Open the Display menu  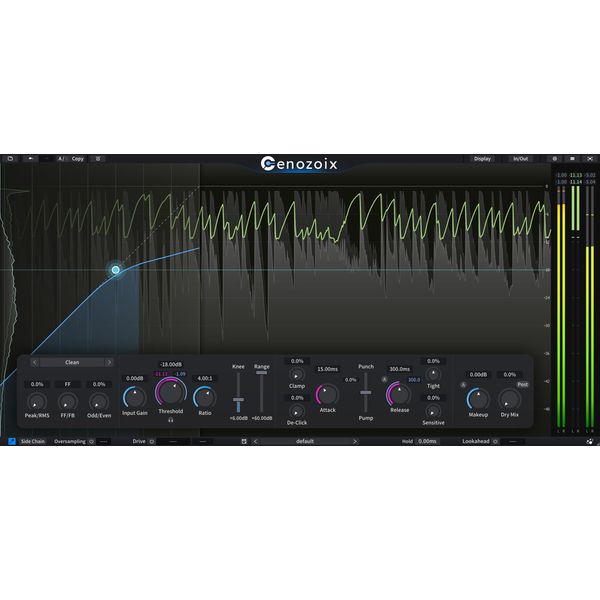pos(482,158)
